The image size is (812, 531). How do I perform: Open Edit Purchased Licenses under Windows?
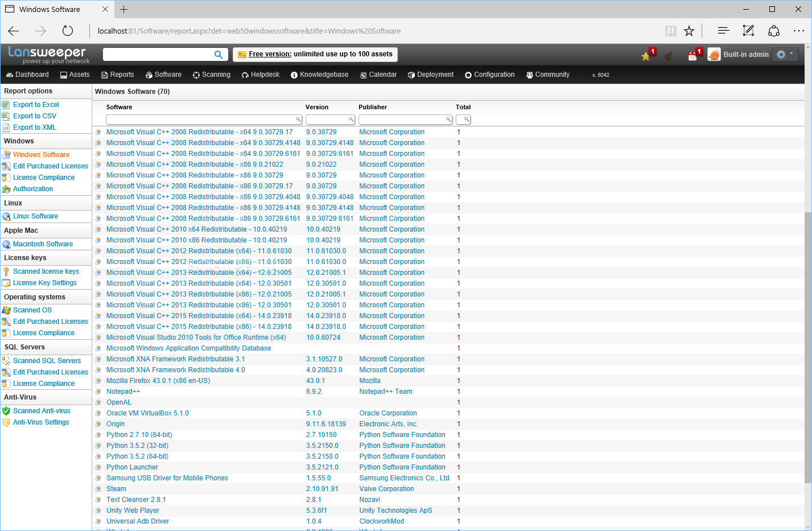51,166
